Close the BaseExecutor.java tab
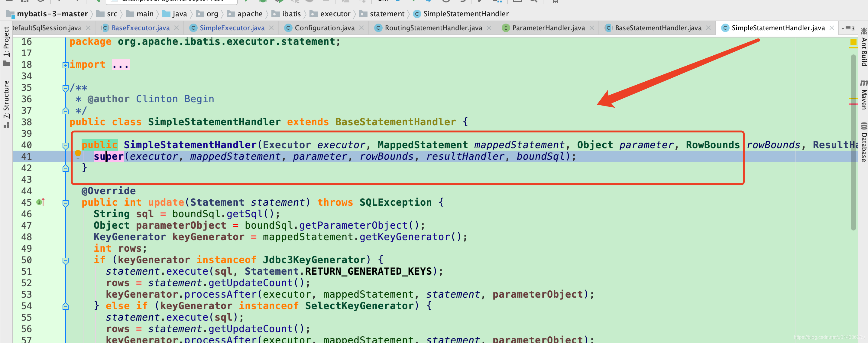The height and width of the screenshot is (343, 868). pos(177,28)
